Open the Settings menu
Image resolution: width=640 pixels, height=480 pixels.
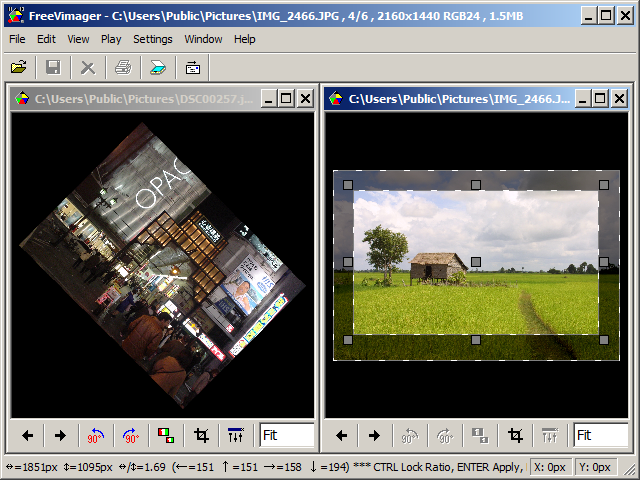153,39
